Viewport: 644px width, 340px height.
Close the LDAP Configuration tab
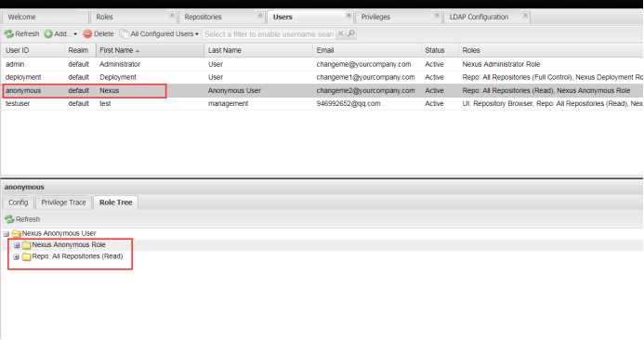(x=525, y=16)
